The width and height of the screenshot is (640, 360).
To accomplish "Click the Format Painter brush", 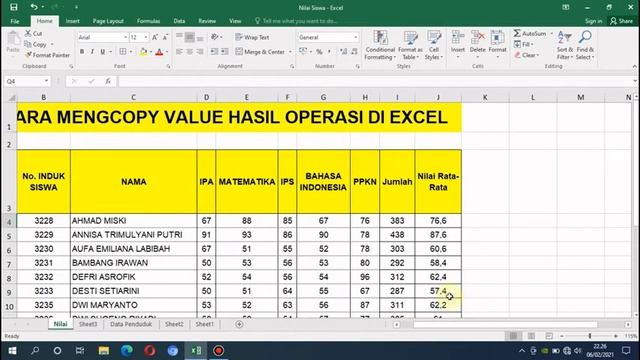I will click(28, 55).
